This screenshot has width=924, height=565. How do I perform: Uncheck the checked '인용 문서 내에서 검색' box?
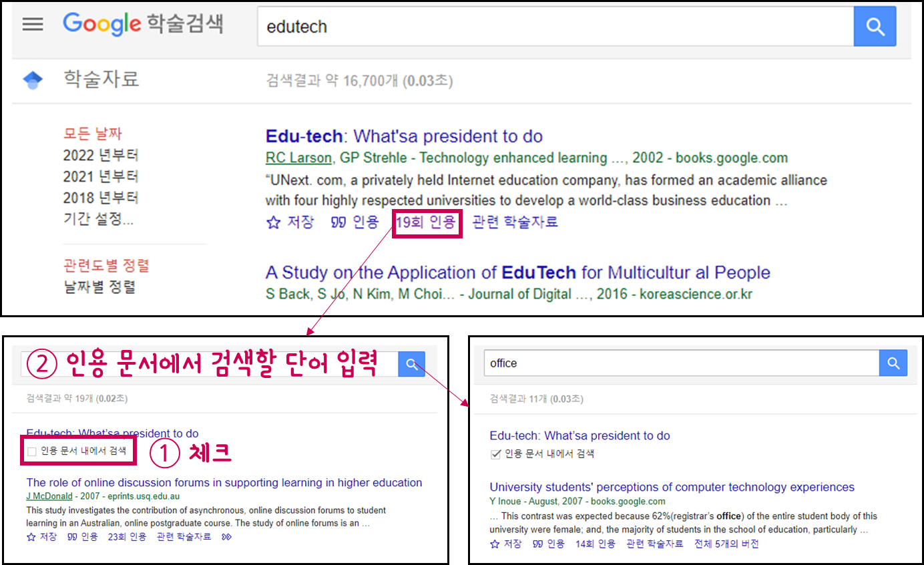click(495, 454)
